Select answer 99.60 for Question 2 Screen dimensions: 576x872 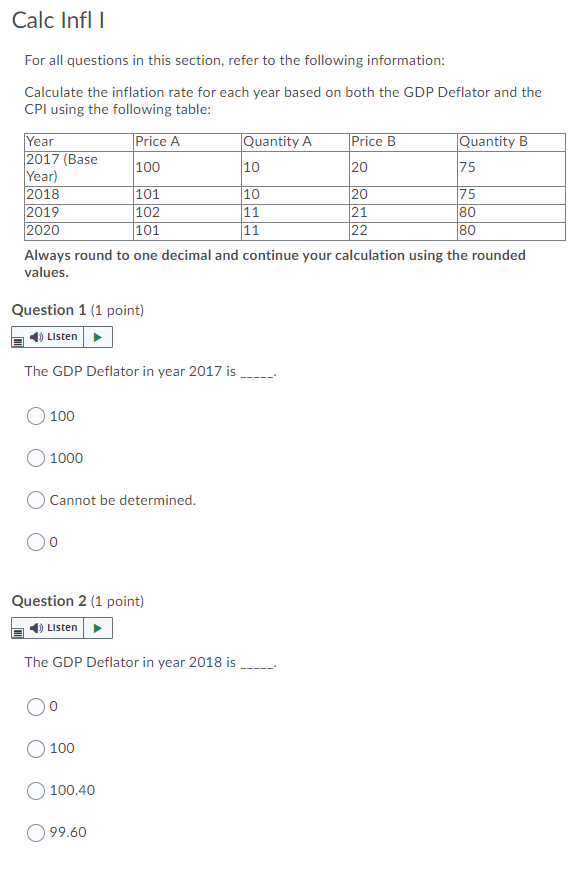pos(35,833)
